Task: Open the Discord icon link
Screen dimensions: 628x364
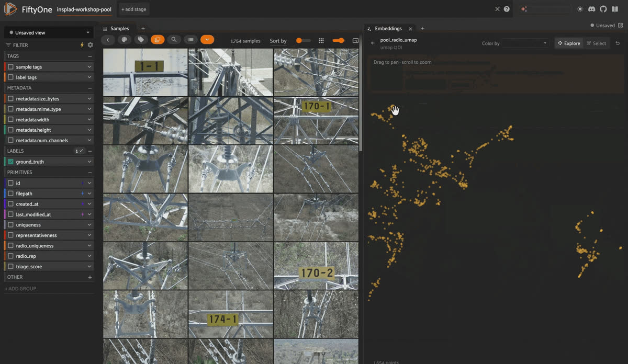Action: click(591, 9)
